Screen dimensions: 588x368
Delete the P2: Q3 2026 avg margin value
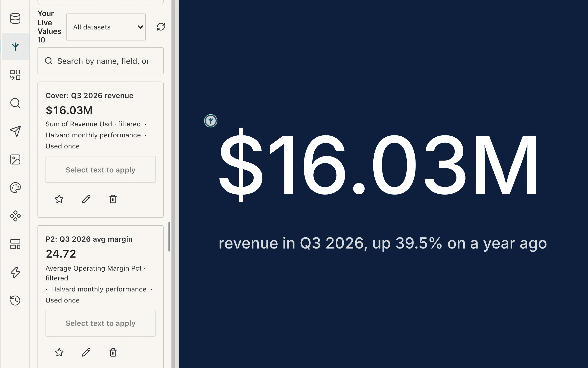pyautogui.click(x=113, y=352)
